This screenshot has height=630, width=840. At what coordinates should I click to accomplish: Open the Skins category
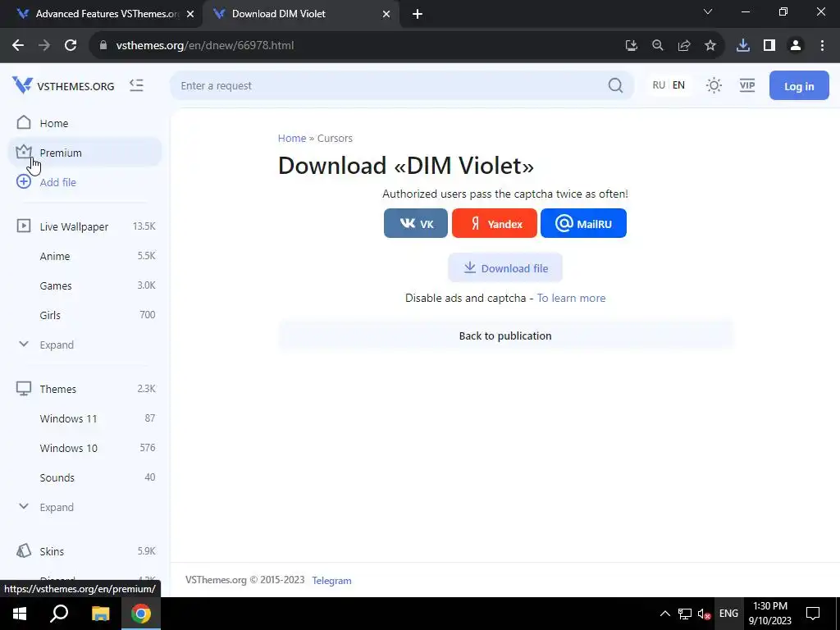(x=84, y=551)
